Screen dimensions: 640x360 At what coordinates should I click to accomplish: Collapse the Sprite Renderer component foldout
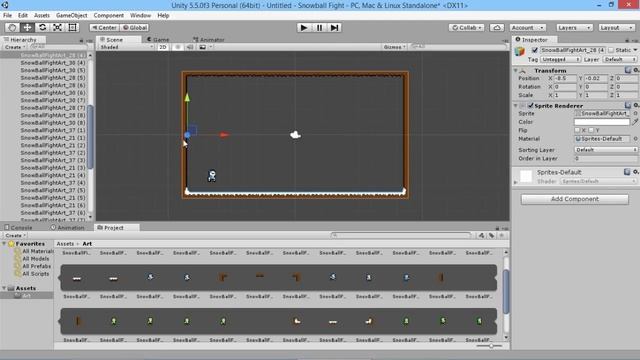click(x=516, y=105)
